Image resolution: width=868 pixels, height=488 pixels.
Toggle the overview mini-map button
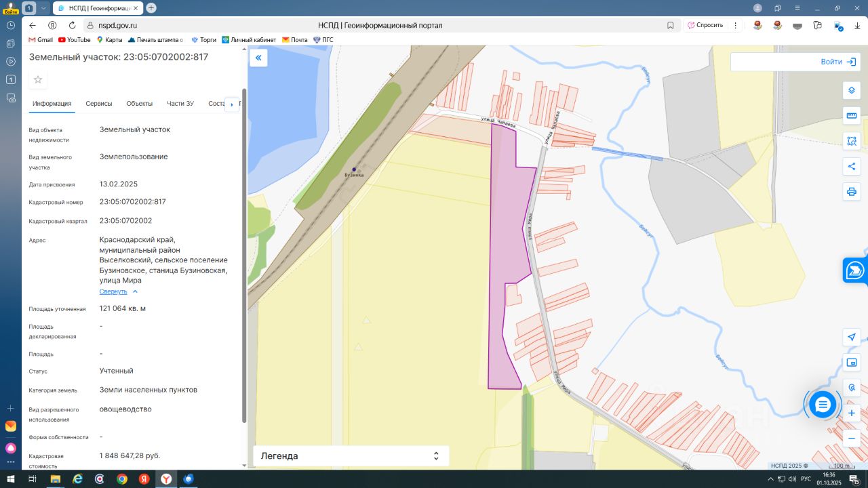point(852,363)
